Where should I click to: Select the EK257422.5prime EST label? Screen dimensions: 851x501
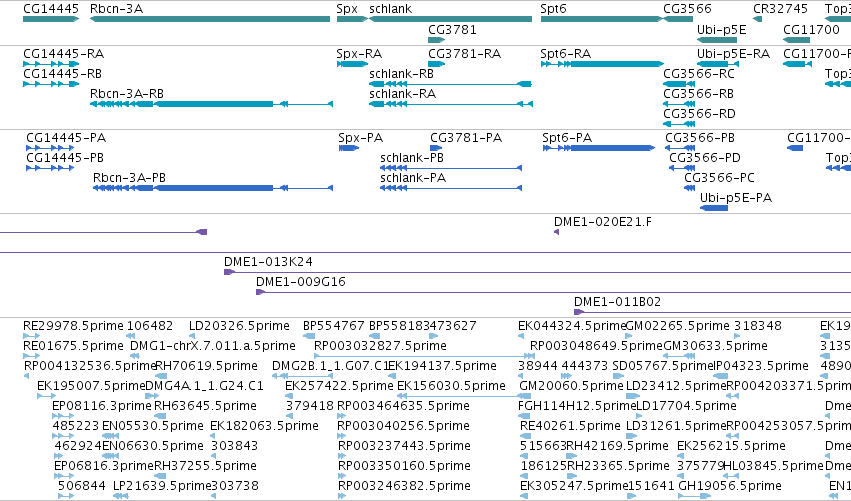[x=339, y=386]
